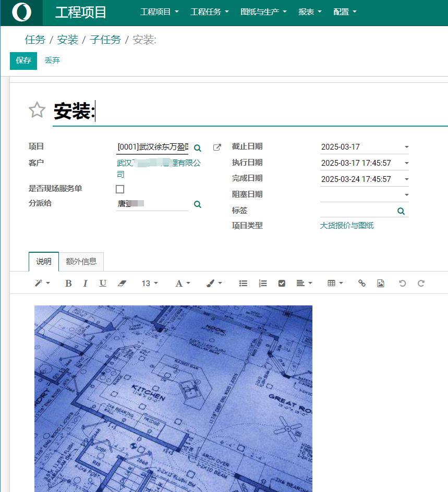The image size is (448, 492).
Task: Open external link for the 项目 field
Action: [217, 147]
